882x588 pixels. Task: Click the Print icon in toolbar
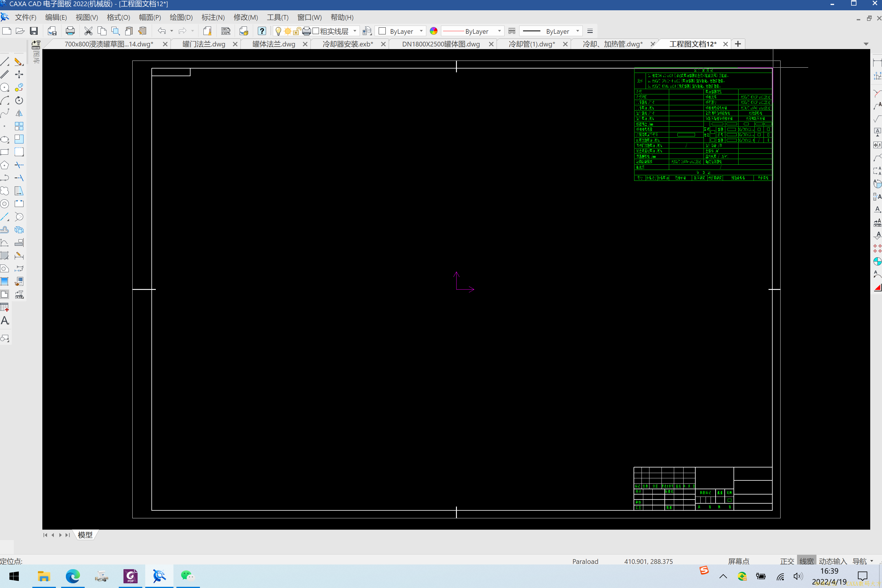click(x=70, y=31)
